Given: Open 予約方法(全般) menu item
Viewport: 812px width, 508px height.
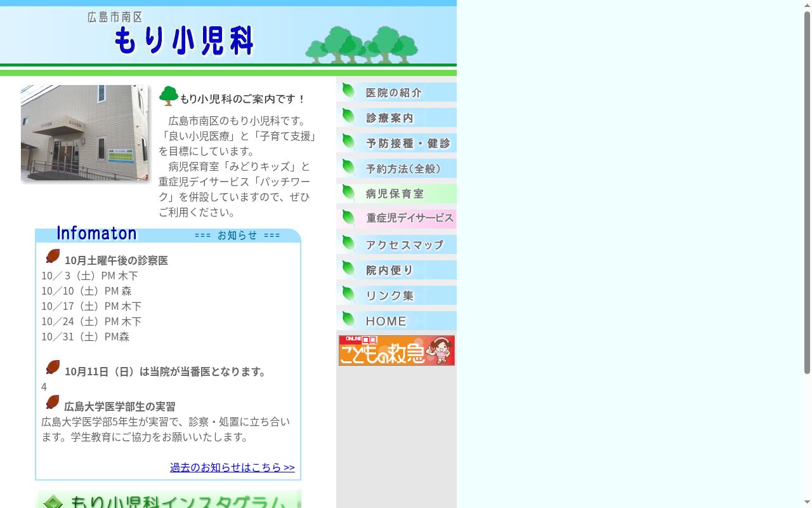Looking at the screenshot, I should point(396,168).
